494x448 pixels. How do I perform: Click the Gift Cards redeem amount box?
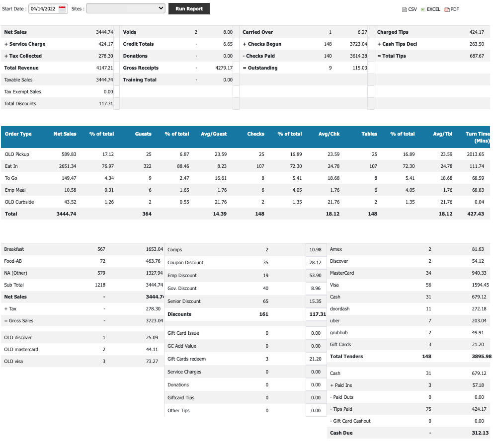(x=316, y=359)
